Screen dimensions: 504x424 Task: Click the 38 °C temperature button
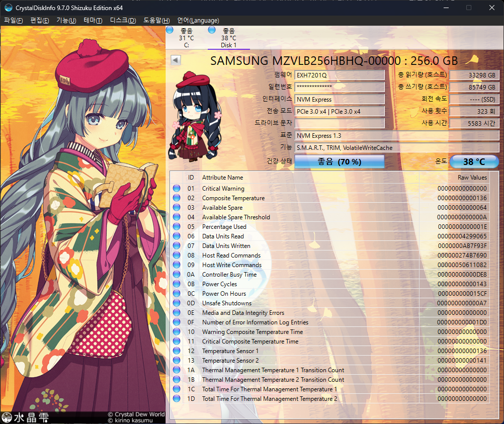(474, 161)
